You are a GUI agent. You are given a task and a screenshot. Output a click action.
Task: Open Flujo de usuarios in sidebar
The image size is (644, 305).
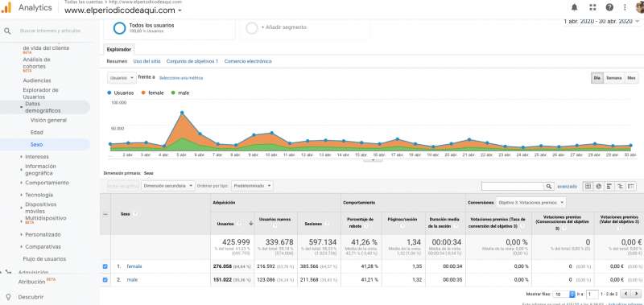click(44, 259)
